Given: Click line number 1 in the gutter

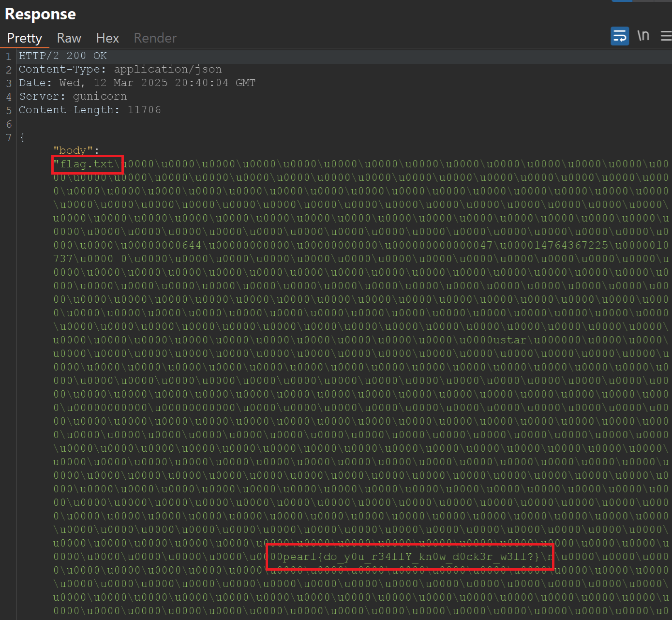Looking at the screenshot, I should [x=9, y=57].
